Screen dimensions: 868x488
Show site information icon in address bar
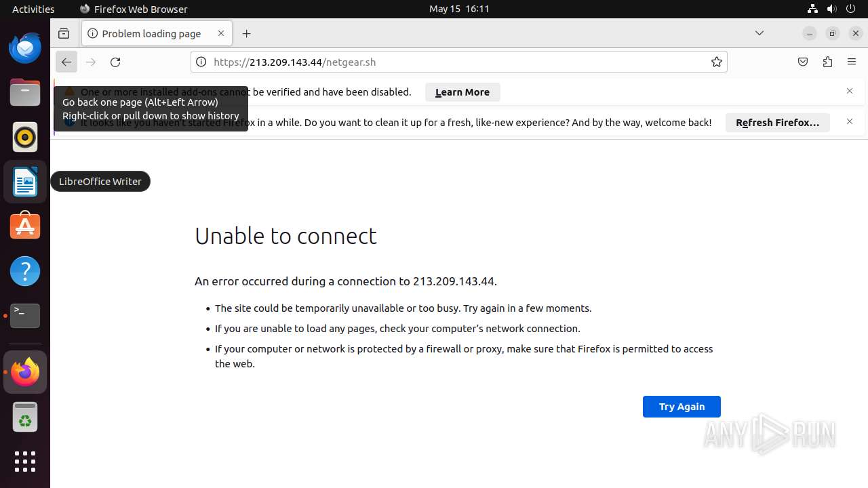point(201,62)
